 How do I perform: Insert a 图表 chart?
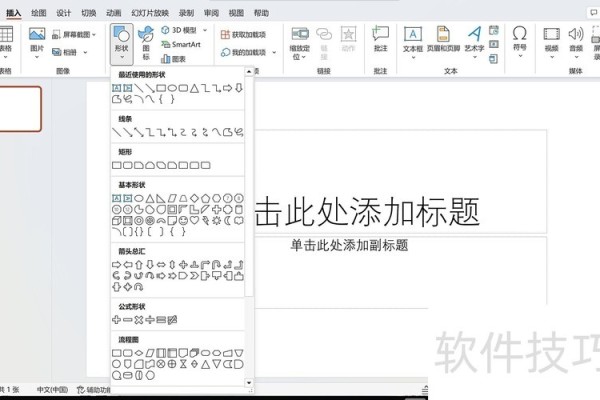pos(174,59)
